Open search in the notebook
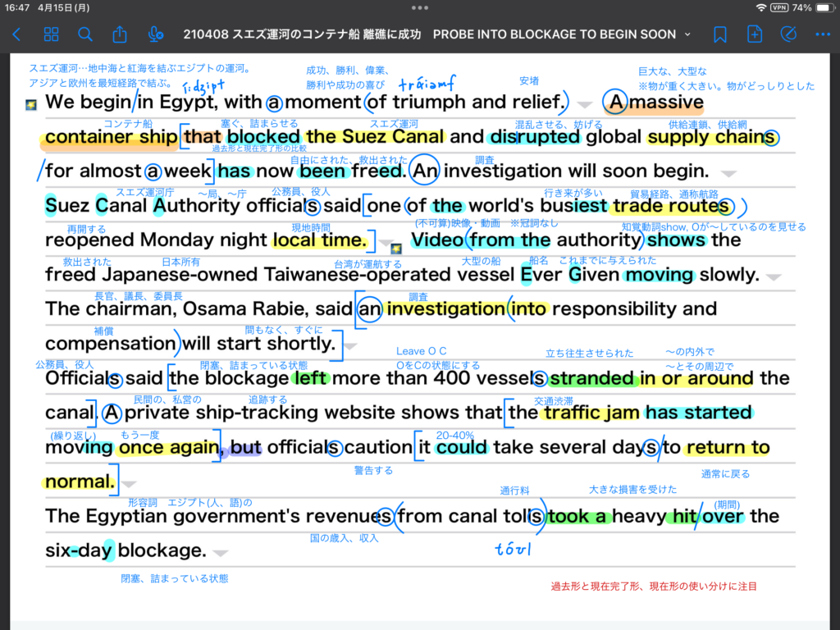Image resolution: width=840 pixels, height=630 pixels. click(84, 34)
